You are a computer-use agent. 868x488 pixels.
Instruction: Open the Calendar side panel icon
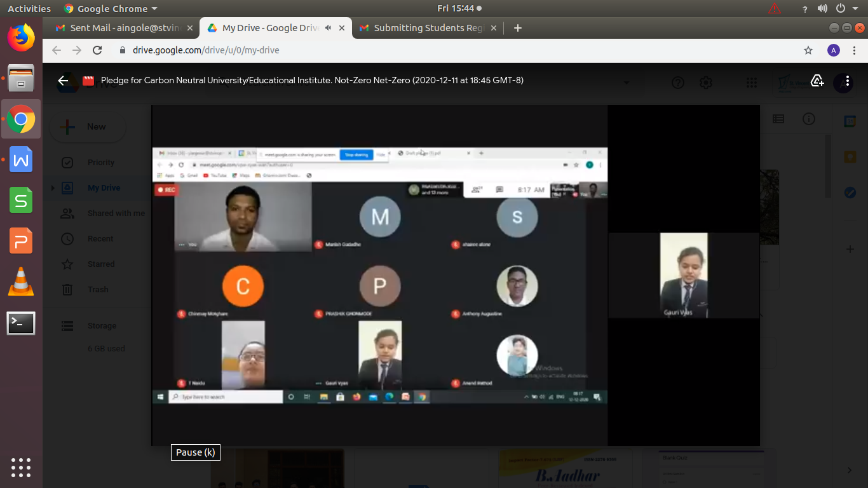[850, 121]
